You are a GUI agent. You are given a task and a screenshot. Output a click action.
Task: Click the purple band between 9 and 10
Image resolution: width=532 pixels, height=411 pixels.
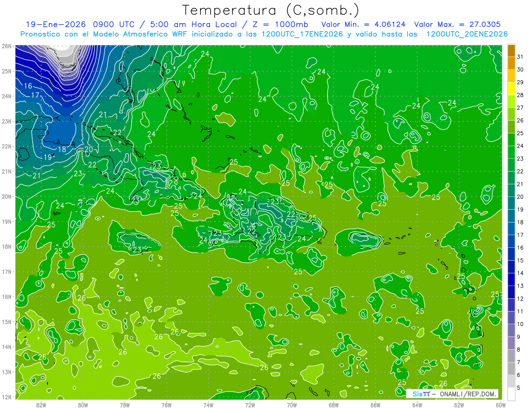coord(511,330)
